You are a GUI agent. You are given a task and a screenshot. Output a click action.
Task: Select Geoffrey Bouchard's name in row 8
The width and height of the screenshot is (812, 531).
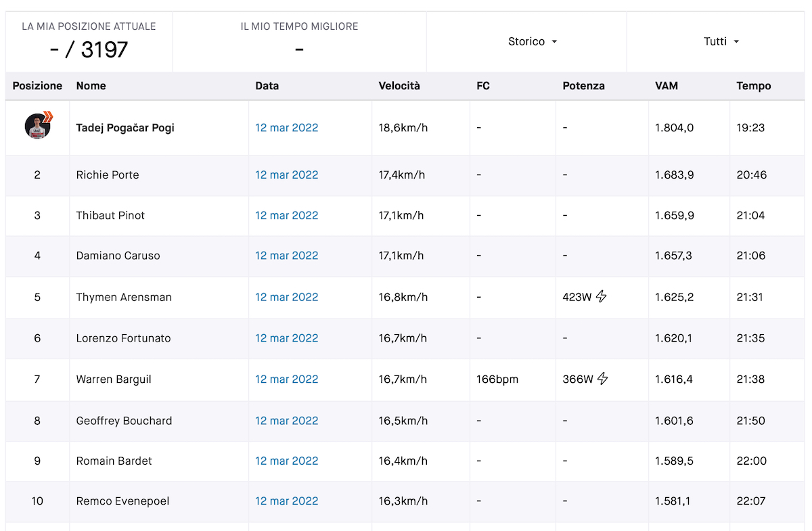point(124,421)
